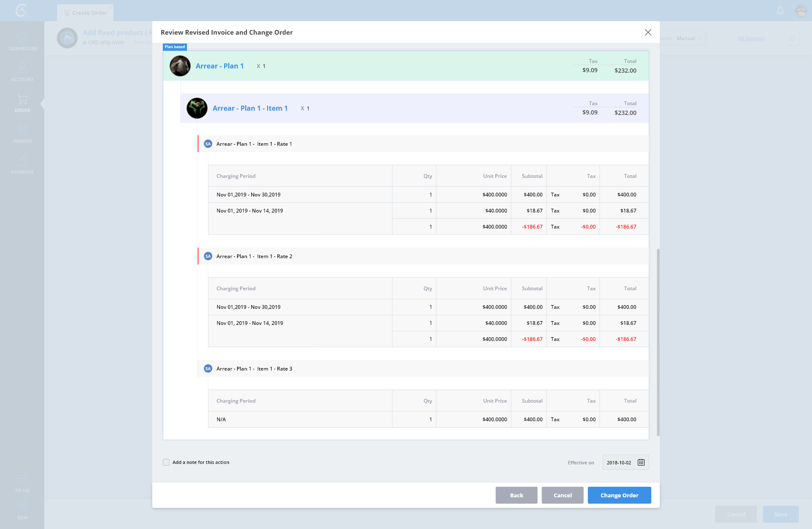
Task: Click the Effective on date field
Action: pyautogui.click(x=619, y=463)
